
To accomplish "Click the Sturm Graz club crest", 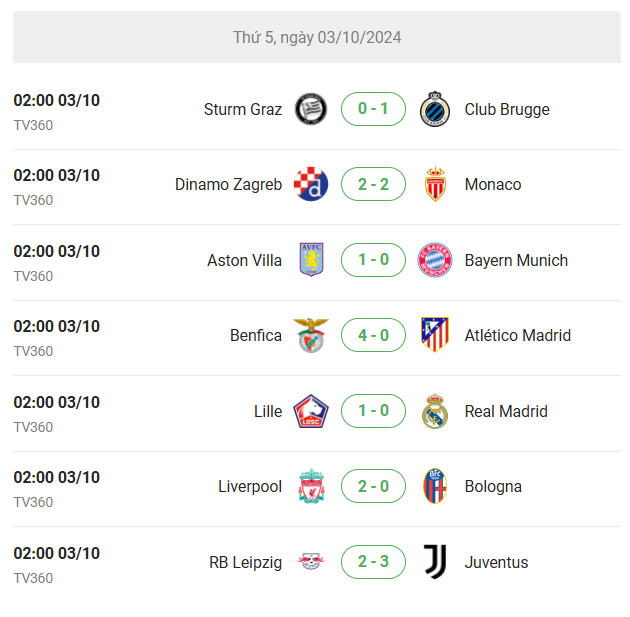I will pos(311,109).
